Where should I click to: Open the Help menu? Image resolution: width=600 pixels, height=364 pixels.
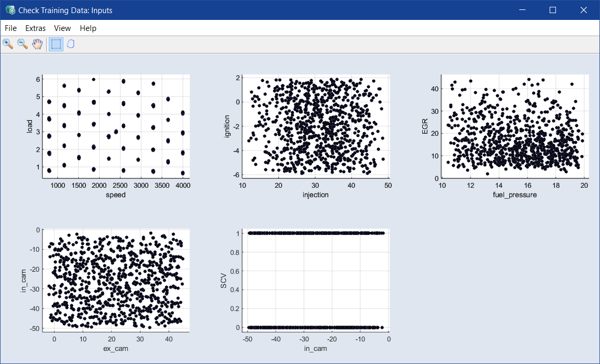(88, 28)
